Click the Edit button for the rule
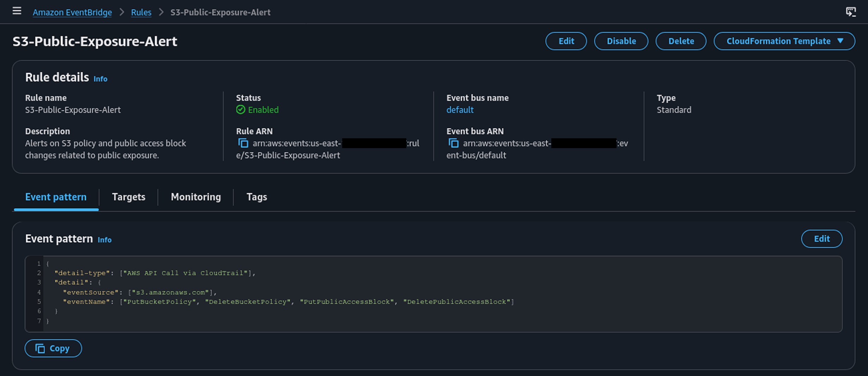 566,41
